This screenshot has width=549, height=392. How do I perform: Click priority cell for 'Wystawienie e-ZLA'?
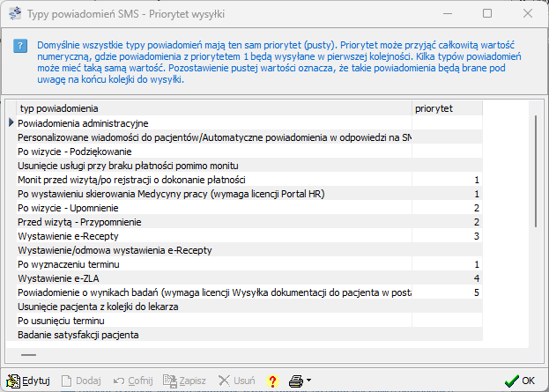coord(447,278)
